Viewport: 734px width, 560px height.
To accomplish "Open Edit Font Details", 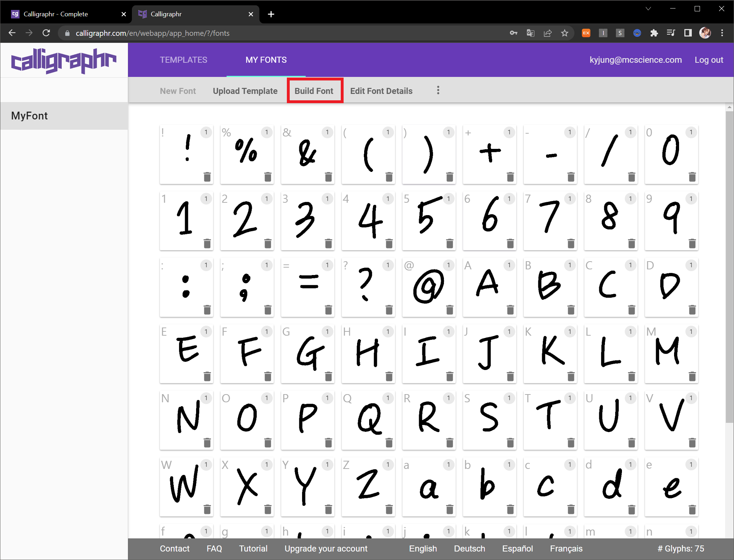I will click(x=381, y=91).
